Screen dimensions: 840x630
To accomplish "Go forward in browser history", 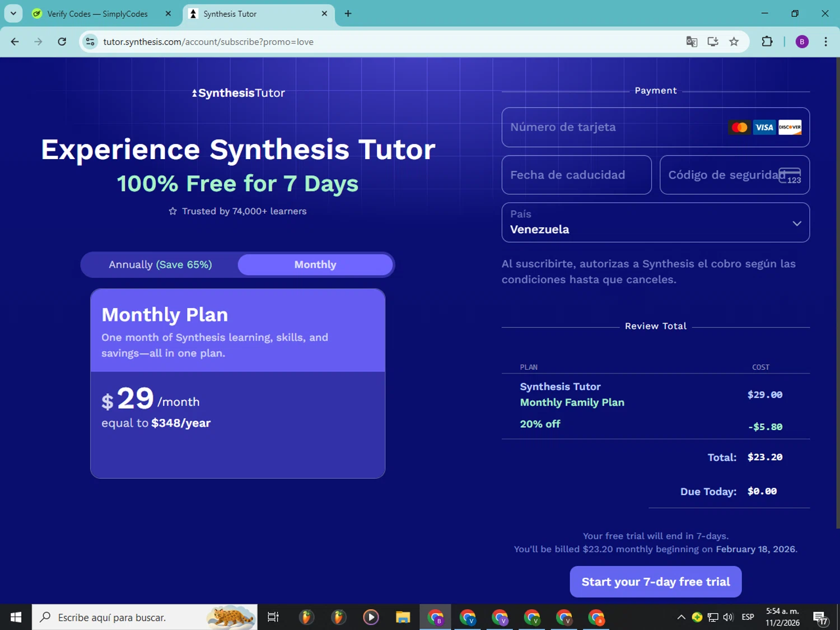I will (38, 41).
